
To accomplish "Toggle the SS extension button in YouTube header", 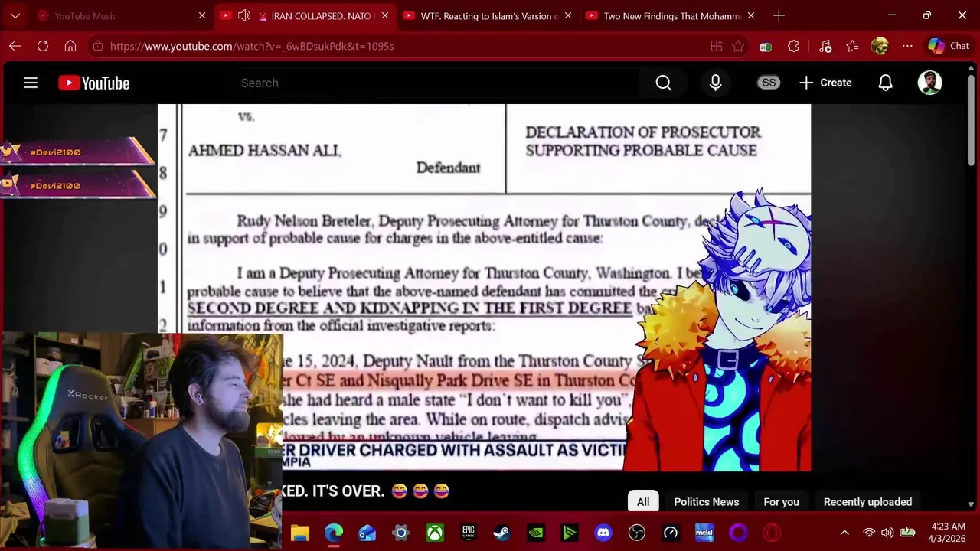I will pyautogui.click(x=769, y=83).
